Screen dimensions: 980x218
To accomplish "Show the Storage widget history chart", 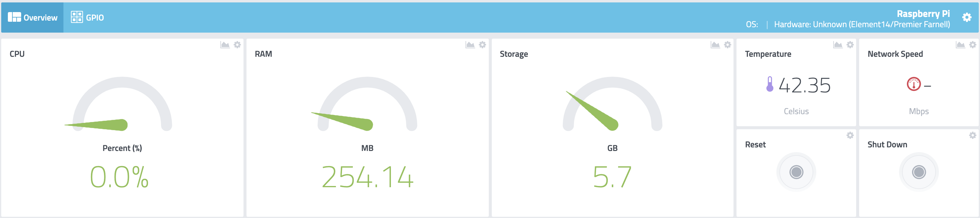I will pyautogui.click(x=715, y=45).
